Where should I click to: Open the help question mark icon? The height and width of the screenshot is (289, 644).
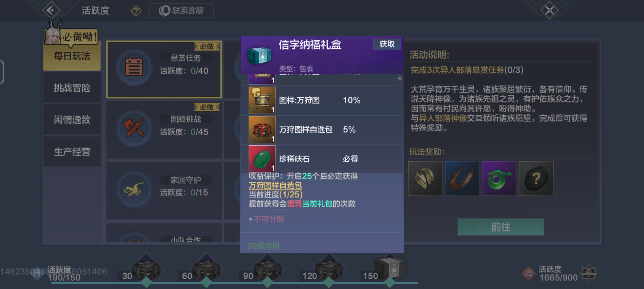(136, 11)
